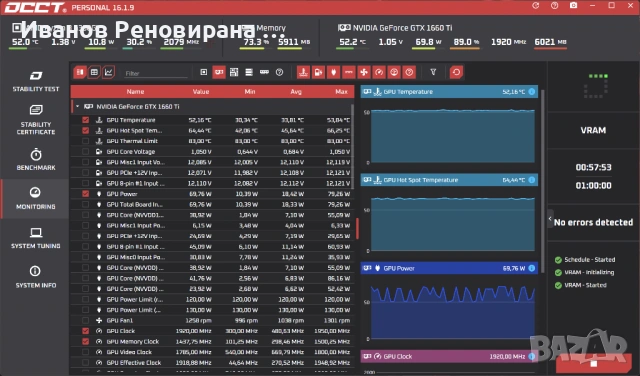
Task: Stop the running test with the red stop button
Action: pyautogui.click(x=594, y=363)
